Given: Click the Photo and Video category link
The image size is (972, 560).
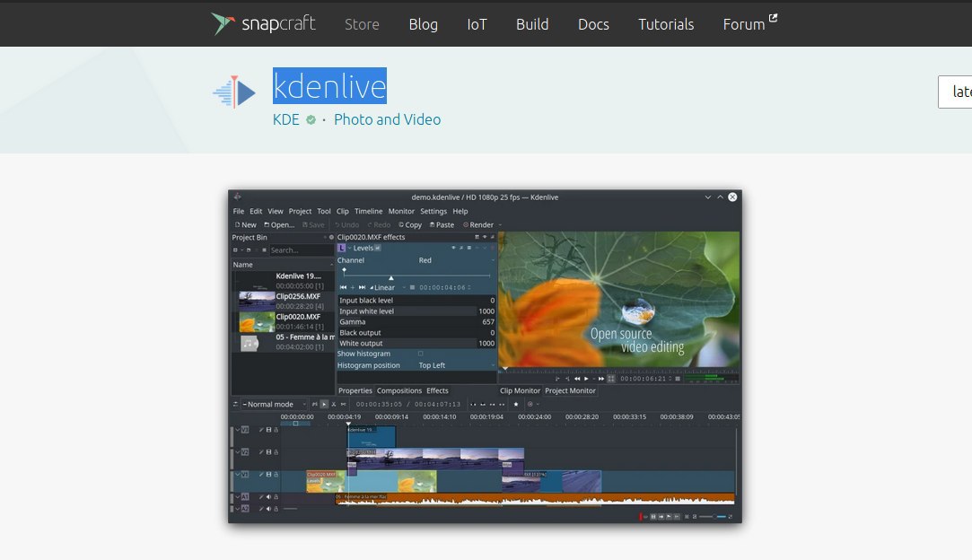Looking at the screenshot, I should coord(388,119).
